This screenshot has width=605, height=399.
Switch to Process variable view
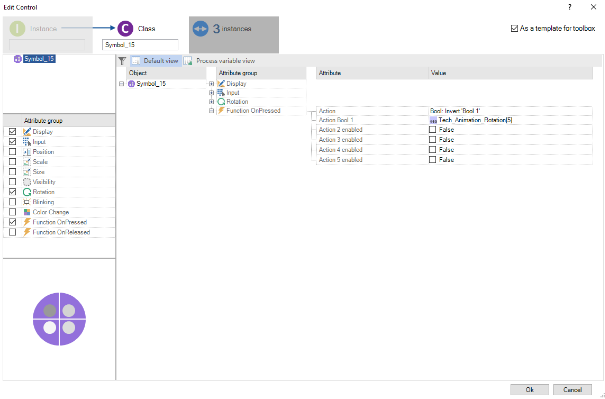(220, 61)
